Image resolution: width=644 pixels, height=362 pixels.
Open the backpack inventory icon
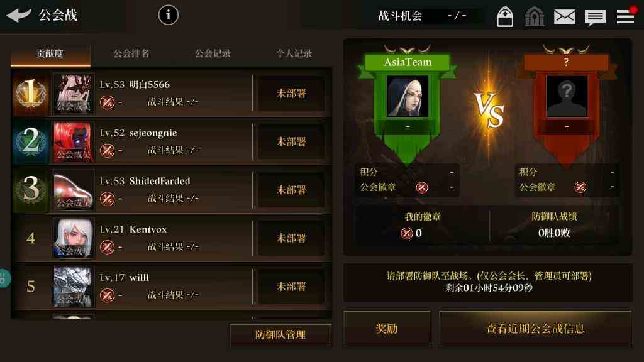(505, 17)
